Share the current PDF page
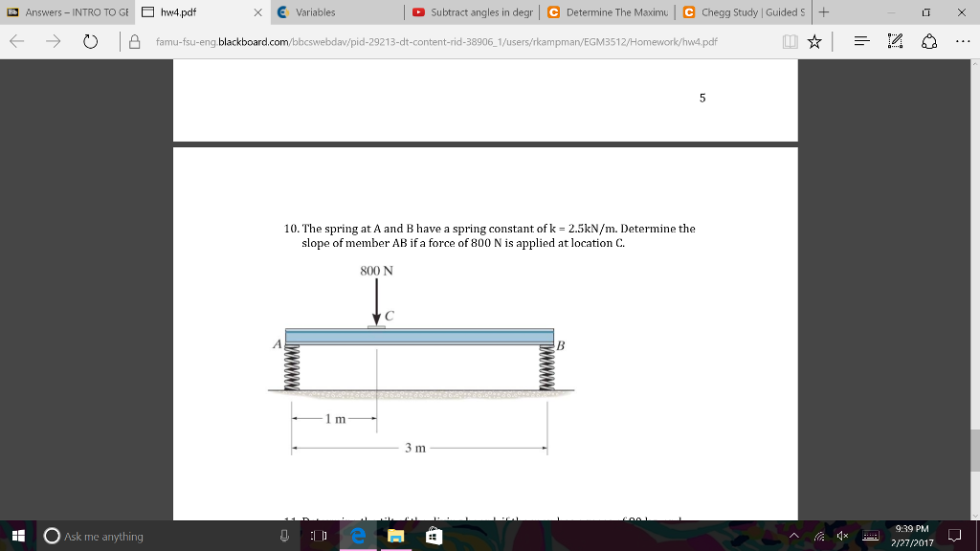The width and height of the screenshot is (980, 551). 924,42
